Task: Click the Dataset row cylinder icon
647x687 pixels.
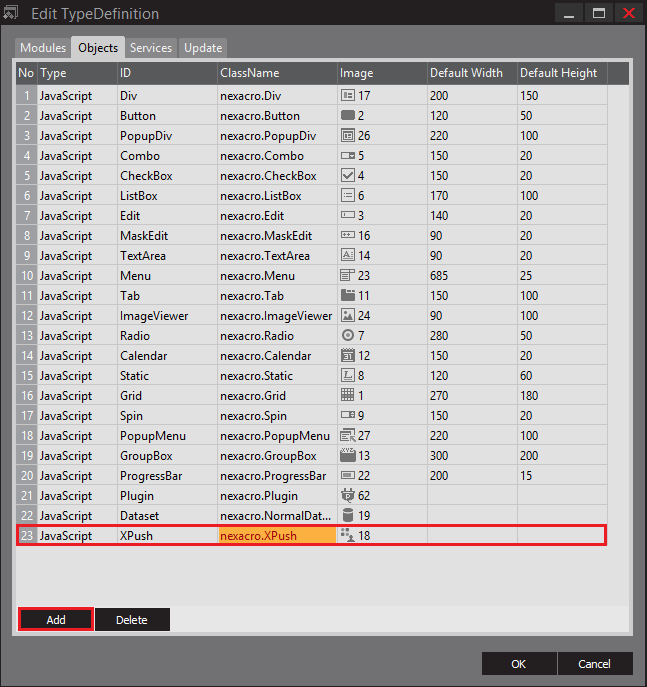Action: tap(347, 516)
